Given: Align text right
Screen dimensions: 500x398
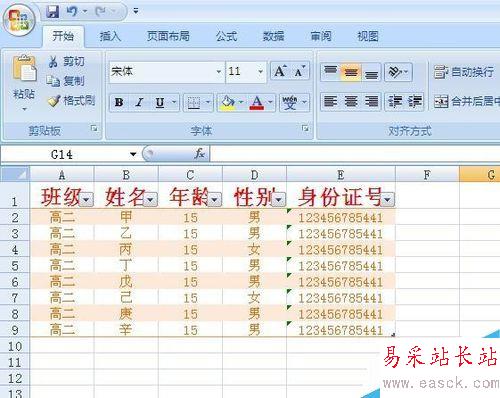Looking at the screenshot, I should click(371, 101).
